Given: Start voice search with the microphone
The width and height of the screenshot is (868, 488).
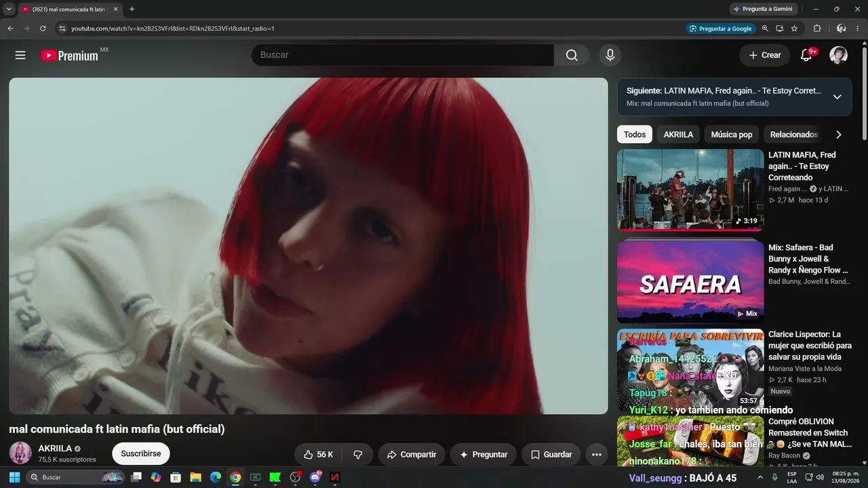Looking at the screenshot, I should (610, 56).
